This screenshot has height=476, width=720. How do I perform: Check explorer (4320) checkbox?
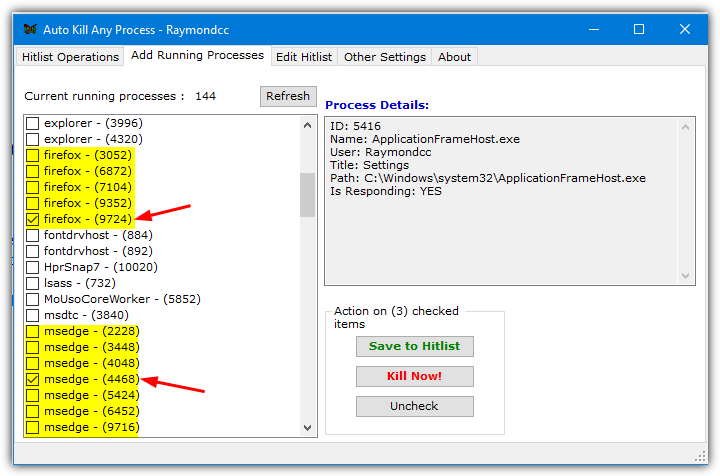[x=33, y=139]
